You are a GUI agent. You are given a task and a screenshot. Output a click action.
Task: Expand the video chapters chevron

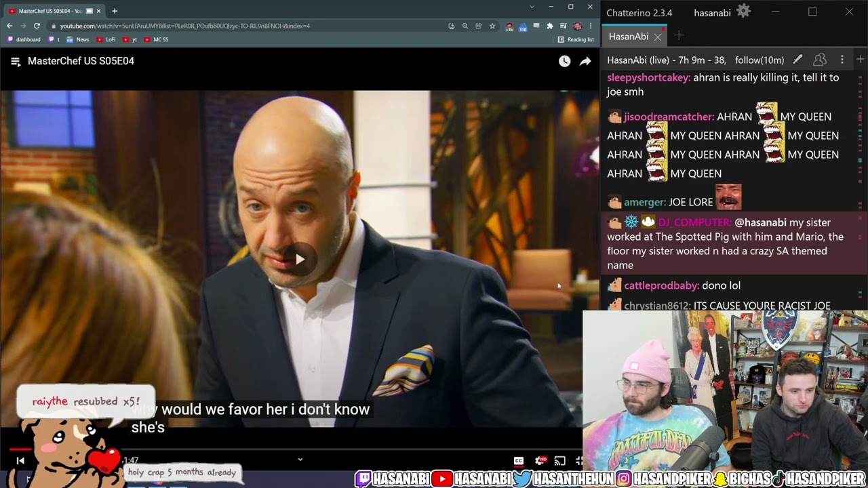(x=300, y=460)
